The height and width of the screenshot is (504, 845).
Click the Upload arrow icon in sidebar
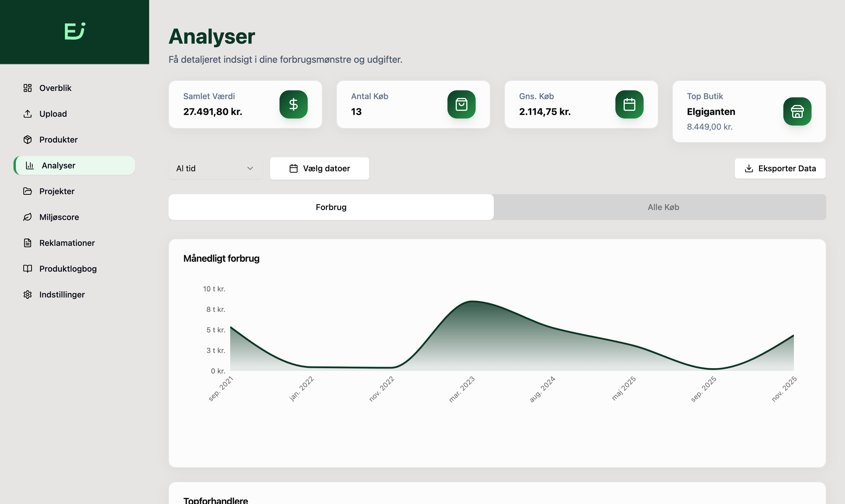[27, 114]
